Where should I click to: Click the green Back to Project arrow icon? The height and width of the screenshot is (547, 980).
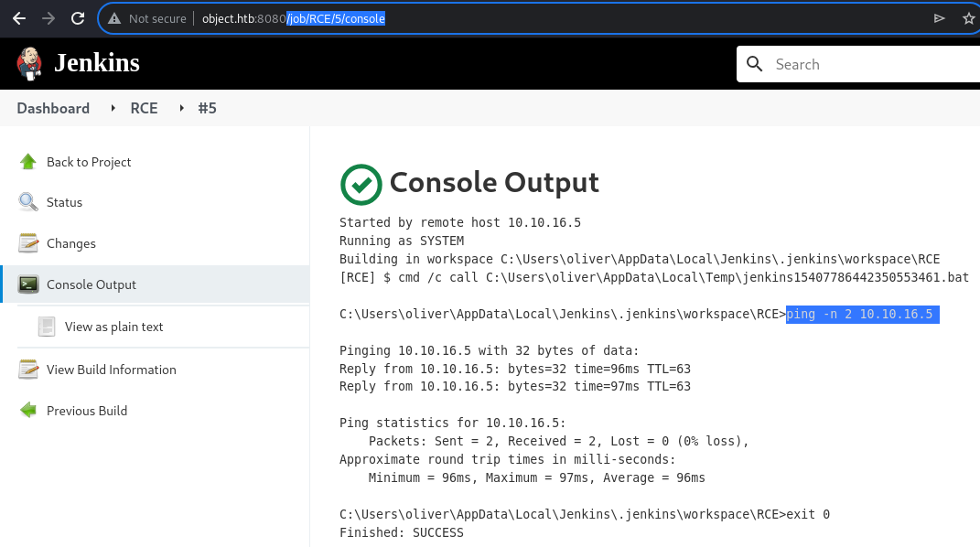pyautogui.click(x=28, y=162)
